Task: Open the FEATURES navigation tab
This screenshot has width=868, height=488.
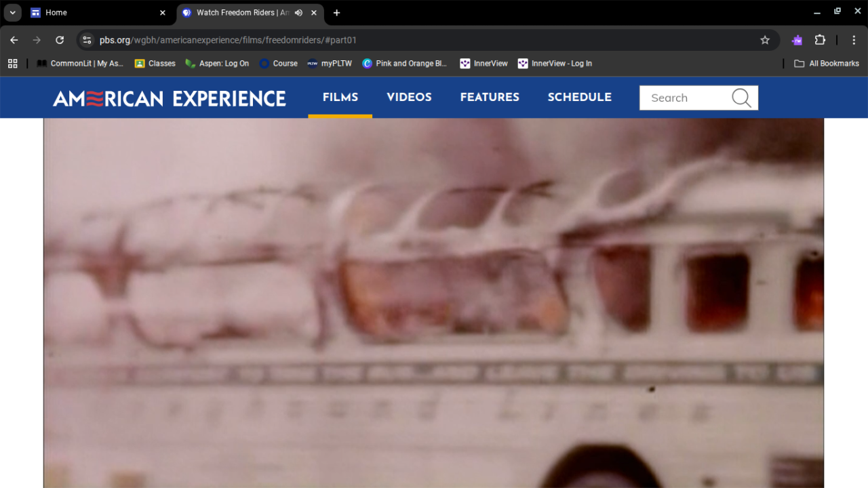Action: pos(490,98)
